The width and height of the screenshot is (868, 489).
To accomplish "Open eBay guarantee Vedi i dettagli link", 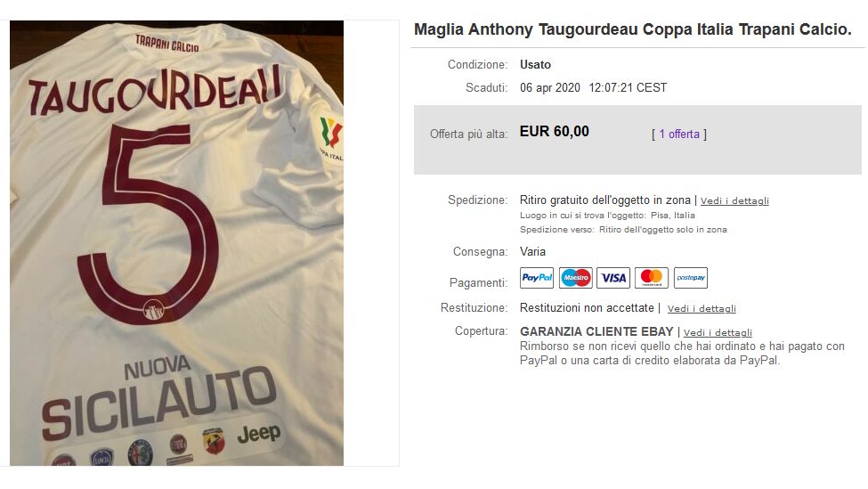I will click(x=718, y=332).
